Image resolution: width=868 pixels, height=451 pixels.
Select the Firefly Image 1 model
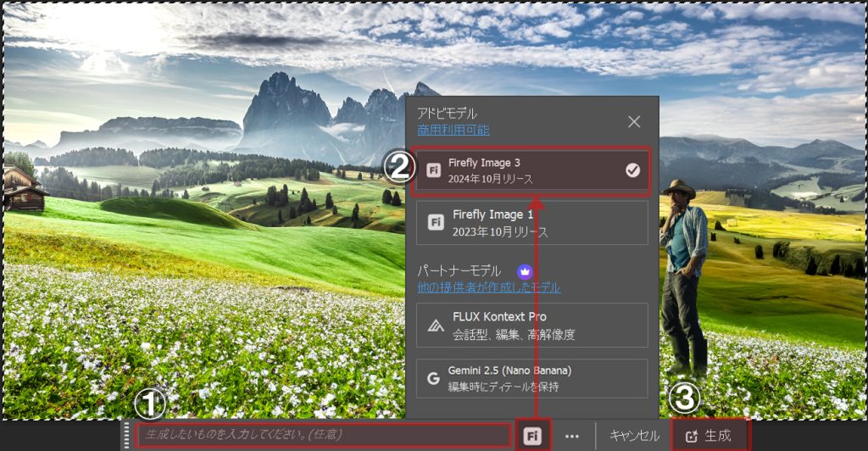[x=531, y=223]
